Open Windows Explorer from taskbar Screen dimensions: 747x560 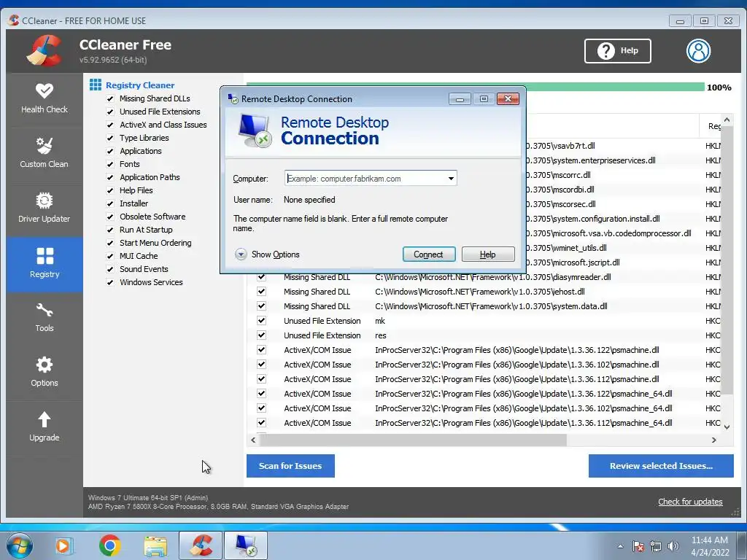(x=156, y=545)
